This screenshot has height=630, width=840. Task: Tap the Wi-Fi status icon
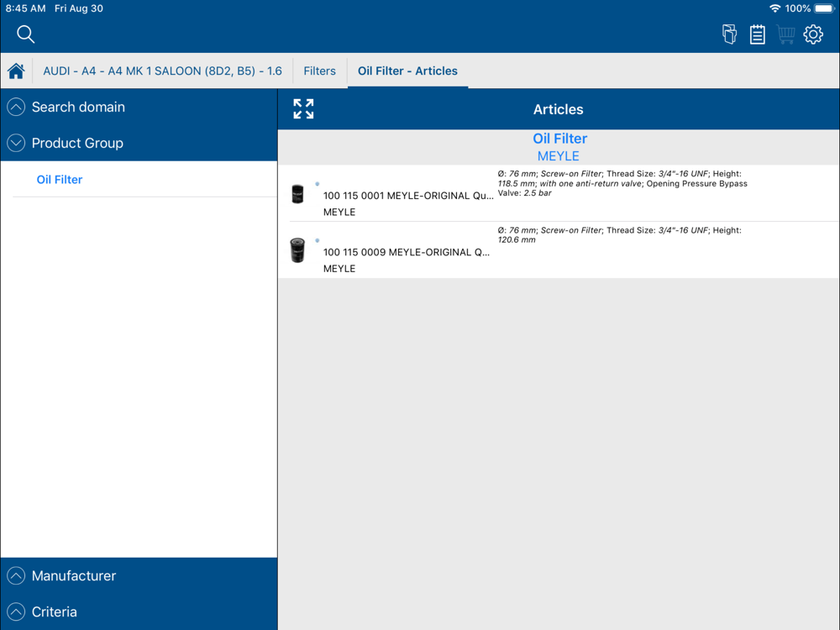click(x=774, y=8)
